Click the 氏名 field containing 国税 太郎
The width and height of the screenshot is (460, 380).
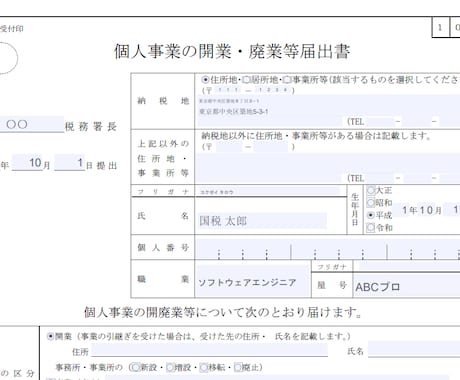tap(262, 221)
